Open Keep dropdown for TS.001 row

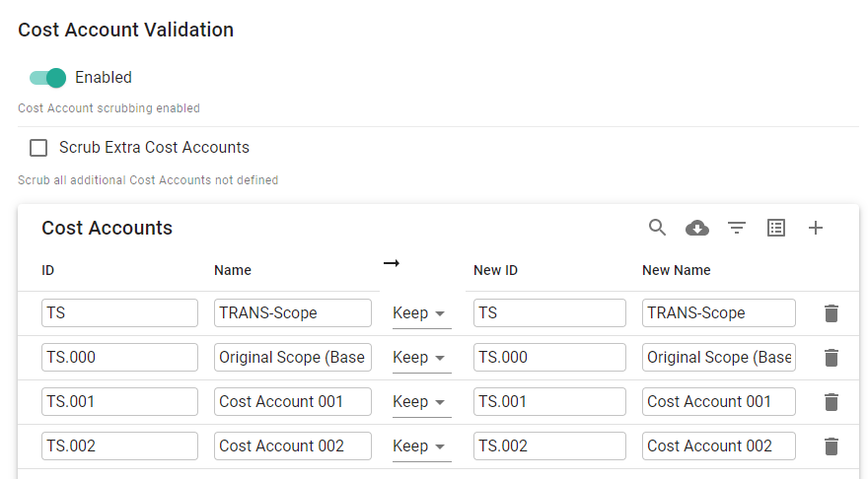point(422,402)
